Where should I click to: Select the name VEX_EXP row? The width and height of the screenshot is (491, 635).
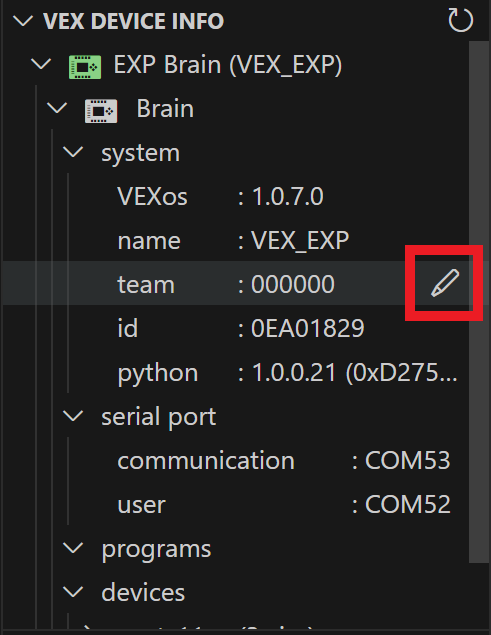pos(236,241)
